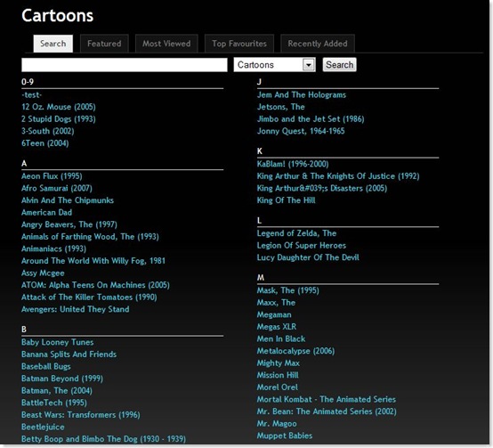Open Beast Wars: Transformers (1996)

coord(81,415)
